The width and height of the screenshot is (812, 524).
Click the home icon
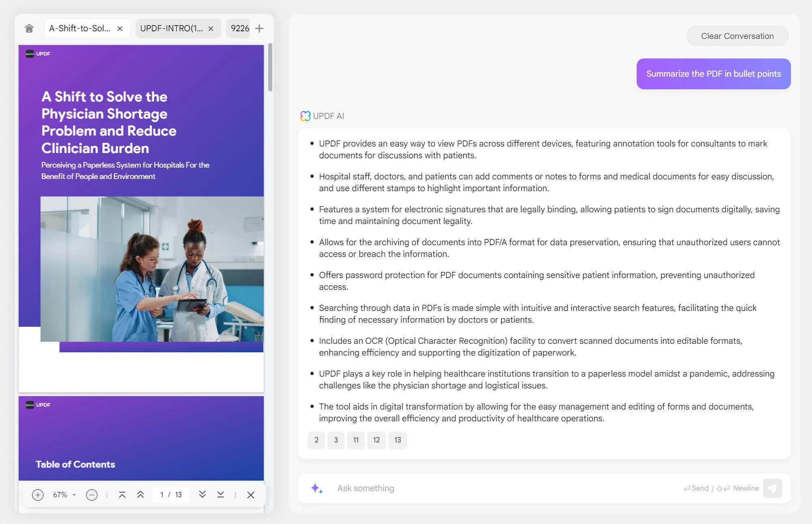pyautogui.click(x=29, y=28)
